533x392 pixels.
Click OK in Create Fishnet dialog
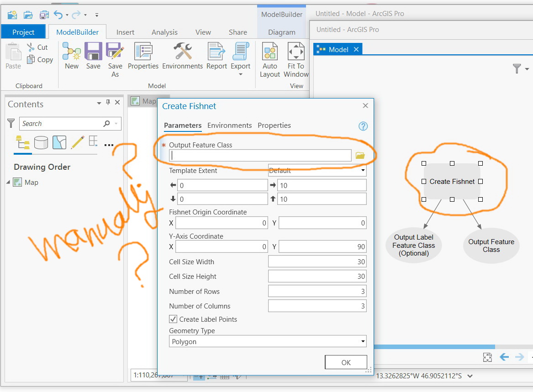click(346, 362)
